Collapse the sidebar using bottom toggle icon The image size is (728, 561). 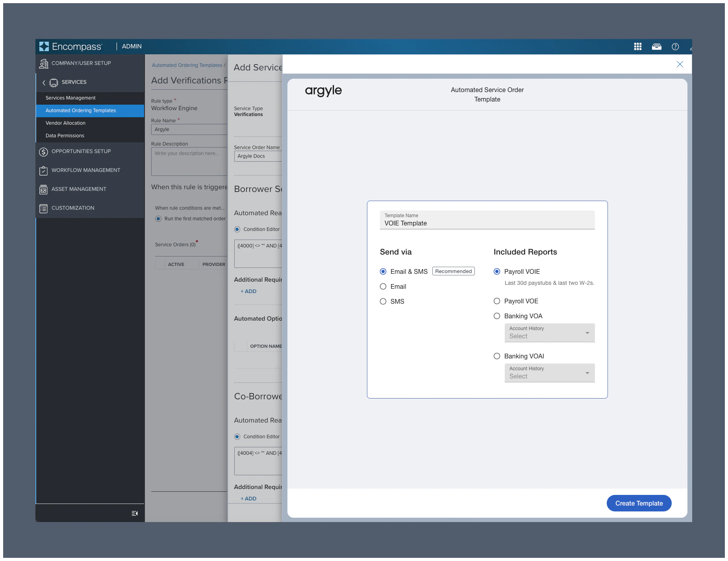[x=135, y=513]
